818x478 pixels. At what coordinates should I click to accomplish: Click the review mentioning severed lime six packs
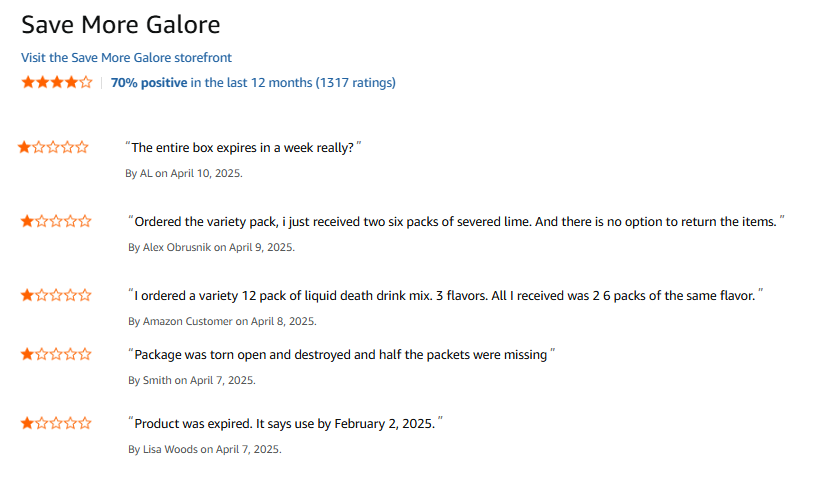455,222
